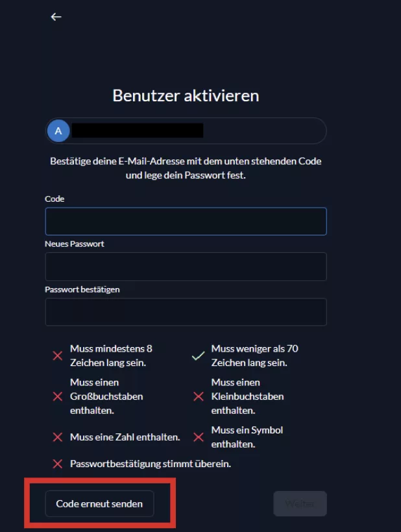Viewport: 401px width, 532px height.
Task: Focus the Code input field
Action: [186, 221]
